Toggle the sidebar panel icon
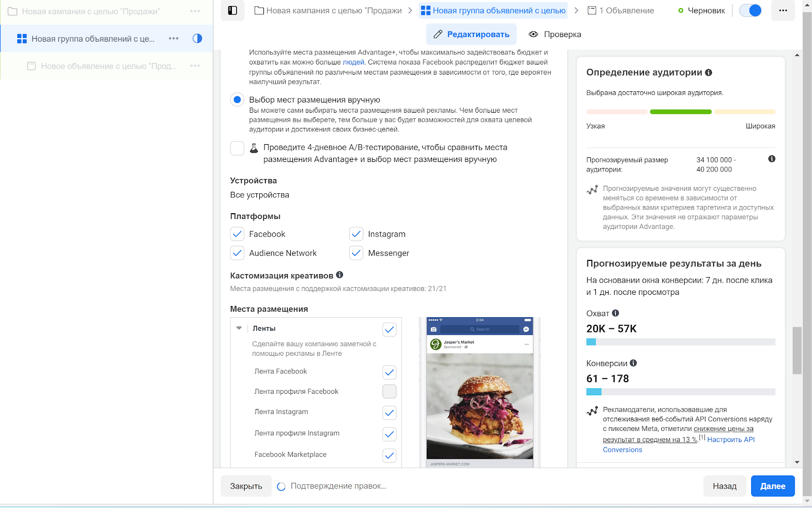 (x=232, y=11)
